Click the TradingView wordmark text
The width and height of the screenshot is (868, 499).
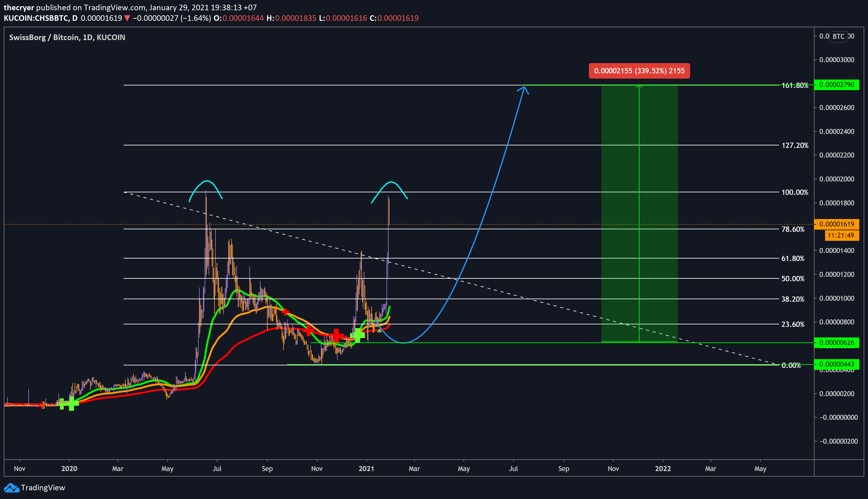point(43,488)
